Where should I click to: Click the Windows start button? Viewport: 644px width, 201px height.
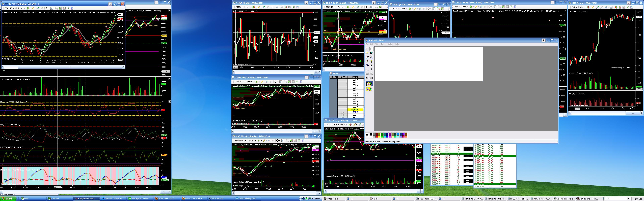point(8,198)
